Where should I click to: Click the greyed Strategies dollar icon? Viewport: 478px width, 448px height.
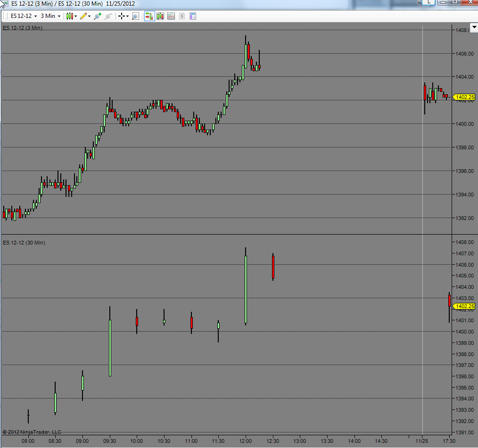pos(182,16)
